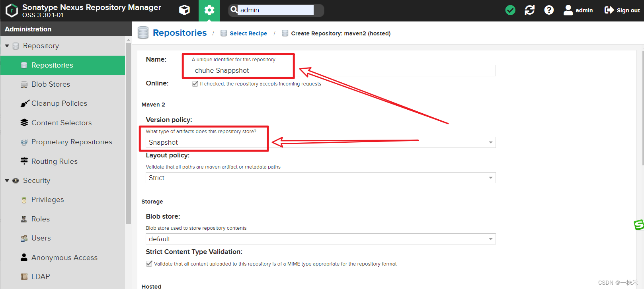The width and height of the screenshot is (644, 289).
Task: Open the Blob store dropdown arrow
Action: (x=490, y=239)
